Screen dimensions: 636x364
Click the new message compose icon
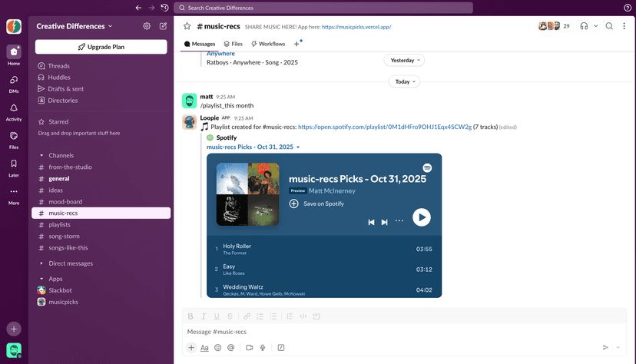pyautogui.click(x=163, y=26)
